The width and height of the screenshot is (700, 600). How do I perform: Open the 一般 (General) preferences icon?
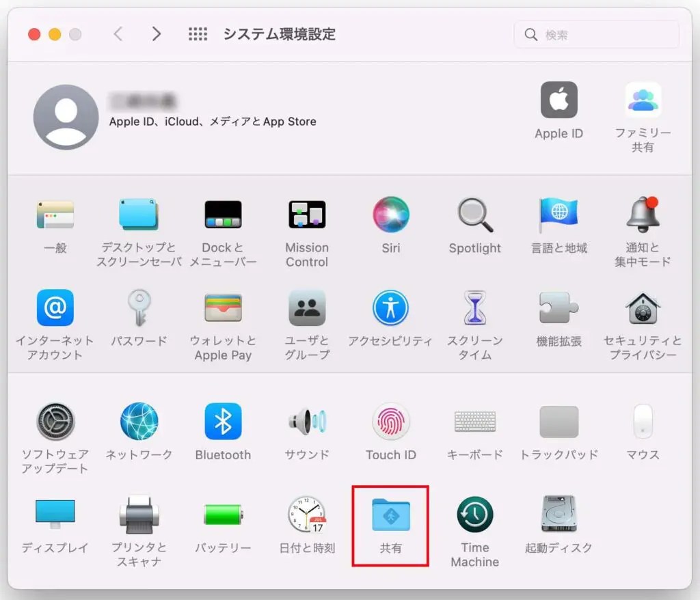point(55,215)
